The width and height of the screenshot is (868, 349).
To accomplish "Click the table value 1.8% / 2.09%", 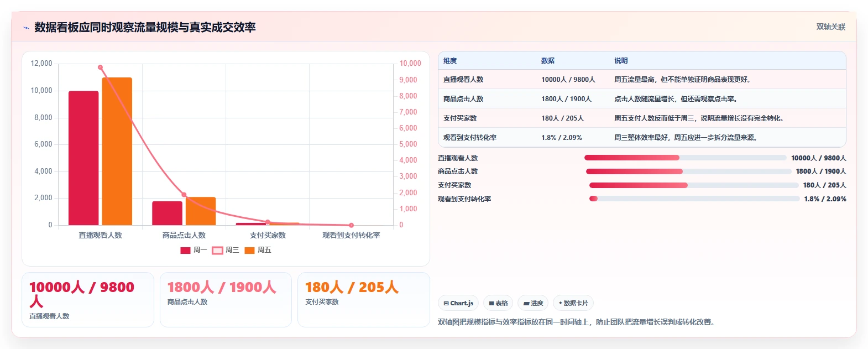I will (562, 138).
